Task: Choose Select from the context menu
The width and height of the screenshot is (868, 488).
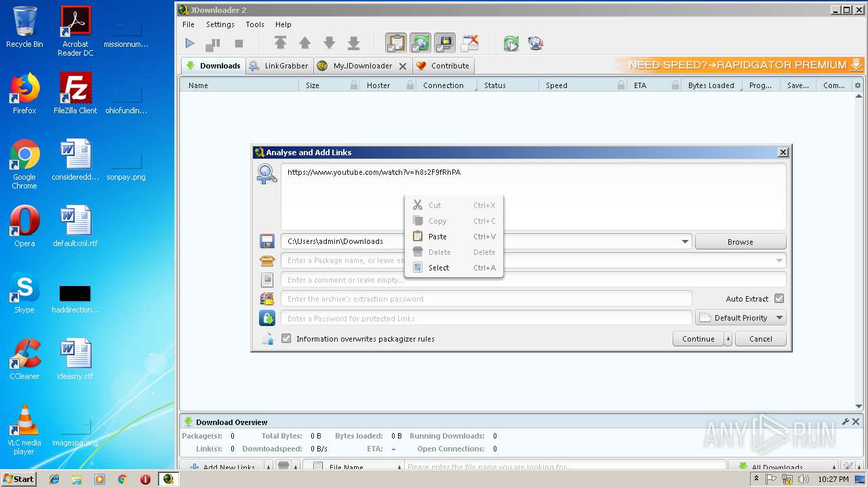Action: coord(454,268)
